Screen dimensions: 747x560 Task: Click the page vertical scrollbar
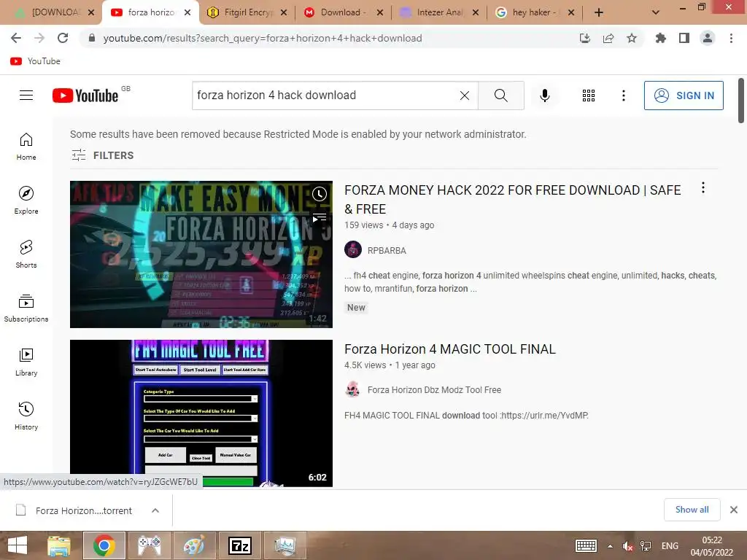pyautogui.click(x=741, y=100)
